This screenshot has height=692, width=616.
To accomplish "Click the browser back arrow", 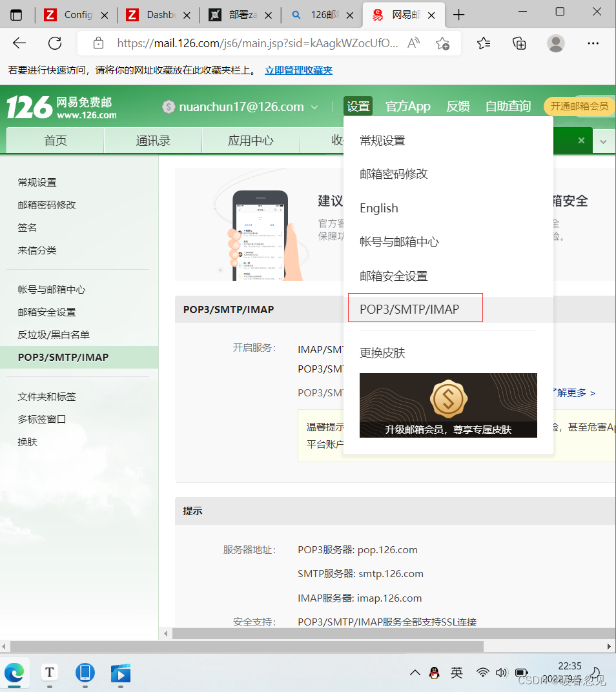I will coord(19,43).
